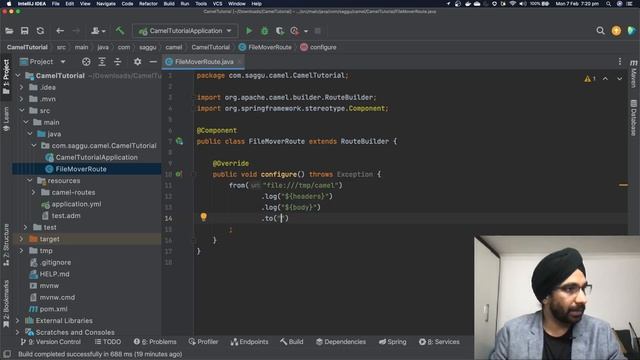This screenshot has height=360, width=640.
Task: Select application.yml file in tree
Action: coord(76,204)
